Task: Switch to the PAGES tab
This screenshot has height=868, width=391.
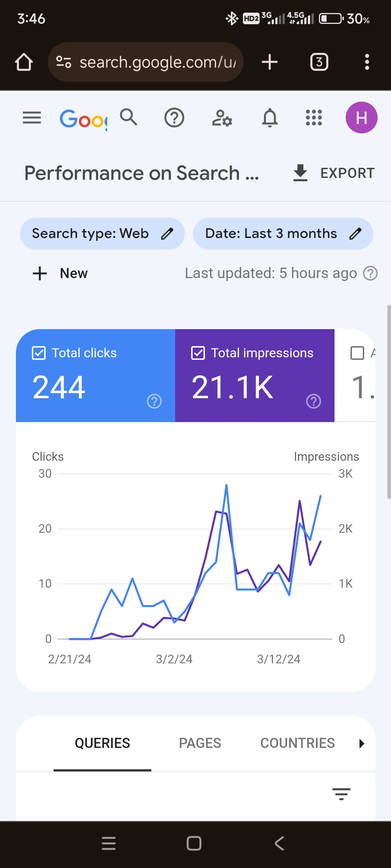Action: coord(200,743)
